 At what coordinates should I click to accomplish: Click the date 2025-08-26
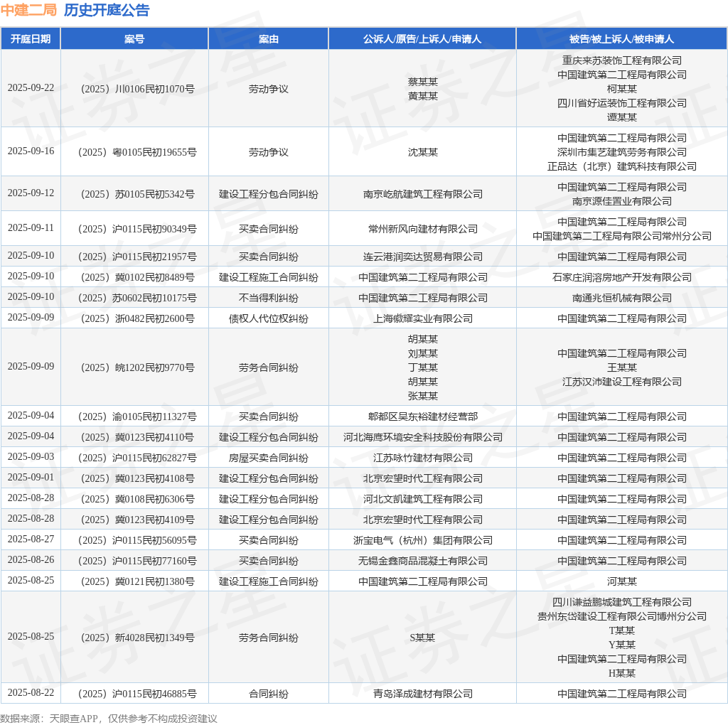click(31, 560)
